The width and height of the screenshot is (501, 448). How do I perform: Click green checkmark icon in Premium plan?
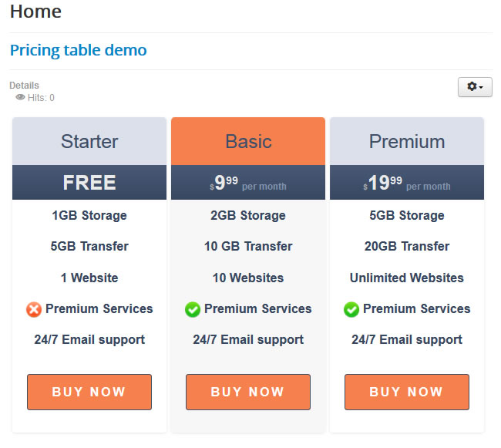tap(351, 309)
